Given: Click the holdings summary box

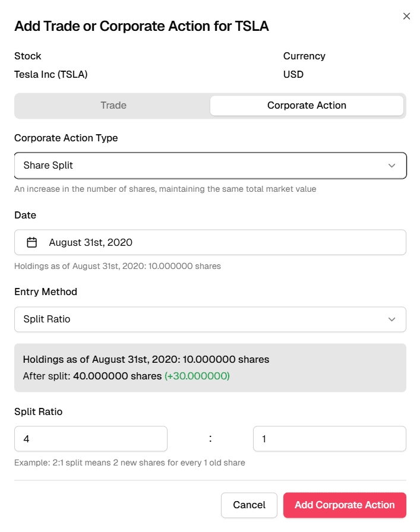Looking at the screenshot, I should (210, 368).
